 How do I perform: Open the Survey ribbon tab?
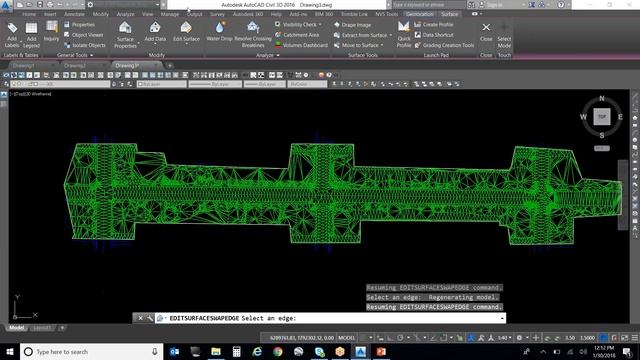pos(218,14)
